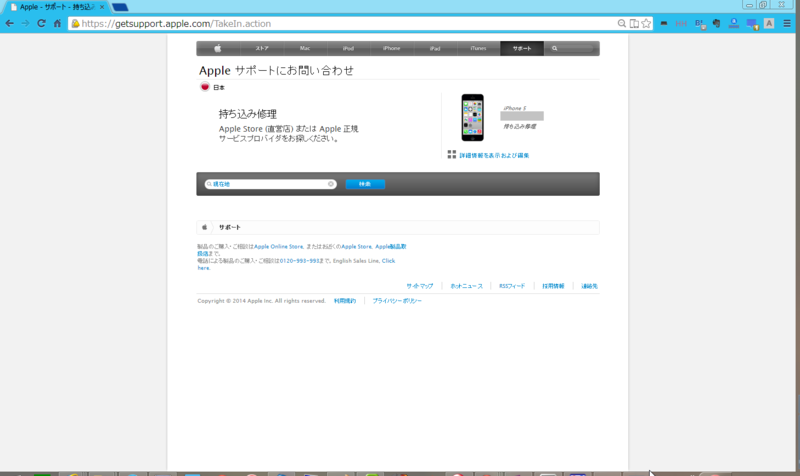Click the blue 検索 search button

point(365,184)
